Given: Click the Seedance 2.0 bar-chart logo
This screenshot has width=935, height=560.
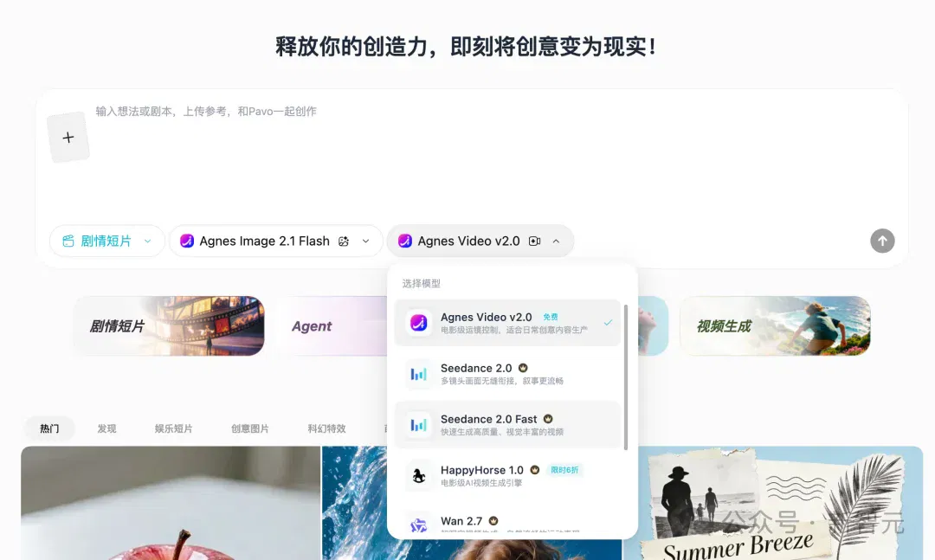Looking at the screenshot, I should 419,374.
